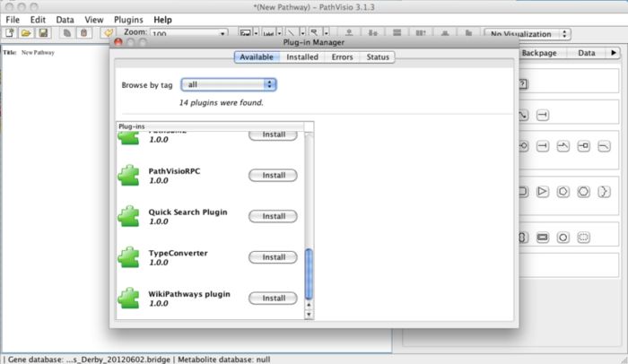Screen dimensions: 628x364
Task: Click the 'New Pathway' title text on canvas
Action: (38, 53)
